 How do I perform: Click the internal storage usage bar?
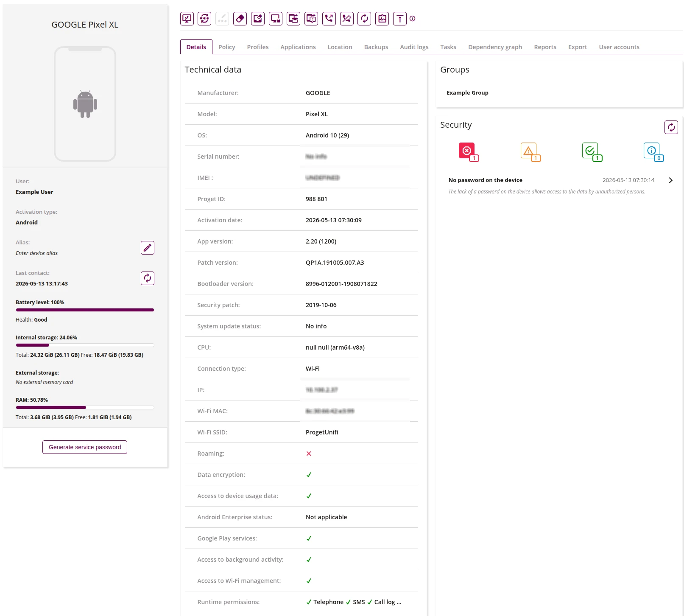(x=85, y=345)
